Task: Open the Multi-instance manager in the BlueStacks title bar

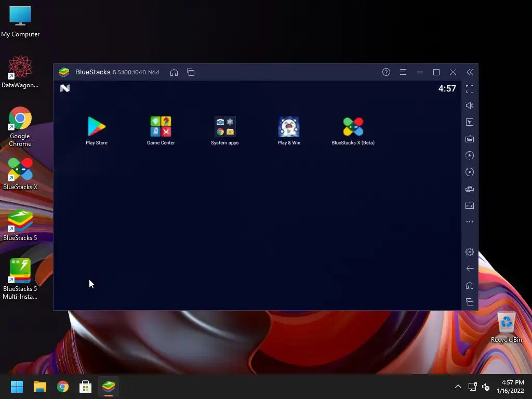Action: pos(191,72)
